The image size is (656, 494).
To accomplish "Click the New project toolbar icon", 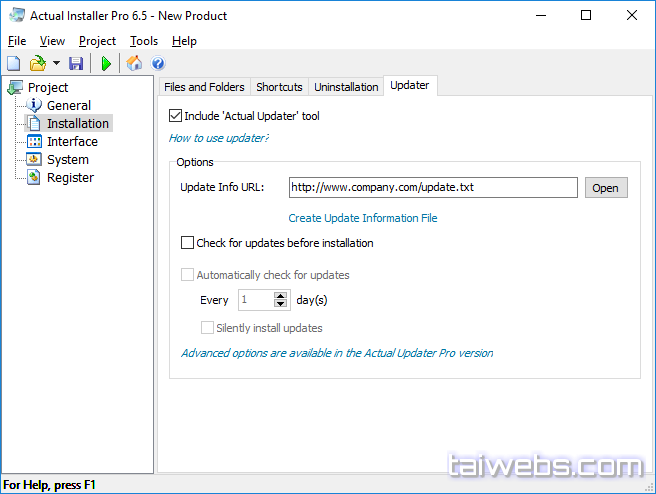I will pyautogui.click(x=14, y=64).
